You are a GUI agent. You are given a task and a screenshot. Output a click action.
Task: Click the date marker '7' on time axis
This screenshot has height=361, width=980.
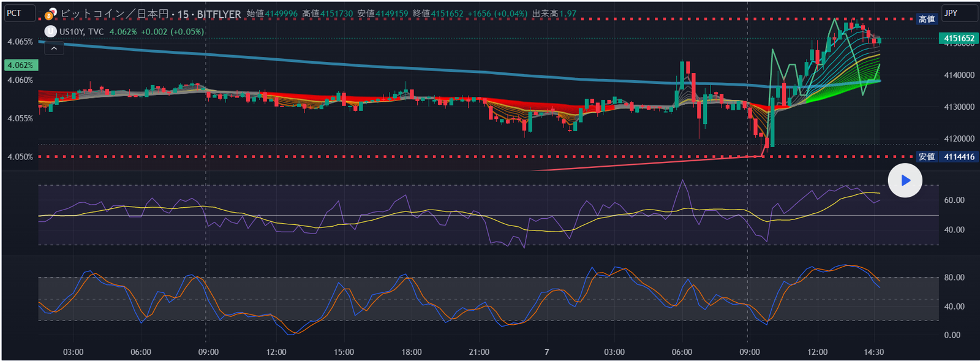point(546,352)
